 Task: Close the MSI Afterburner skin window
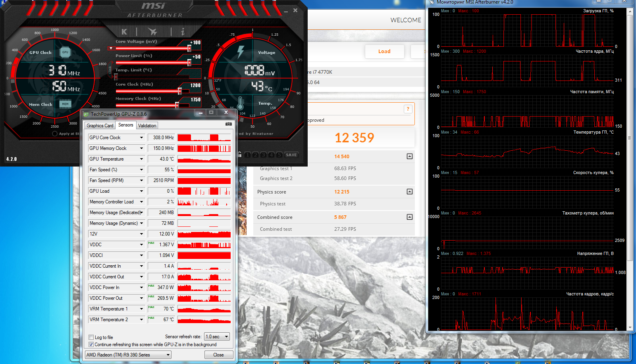[x=295, y=10]
